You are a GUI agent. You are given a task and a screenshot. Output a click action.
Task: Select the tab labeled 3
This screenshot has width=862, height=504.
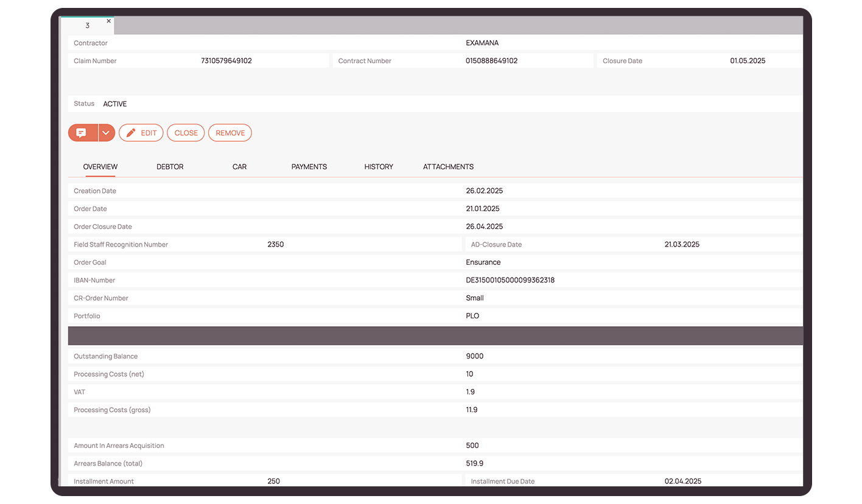click(88, 26)
